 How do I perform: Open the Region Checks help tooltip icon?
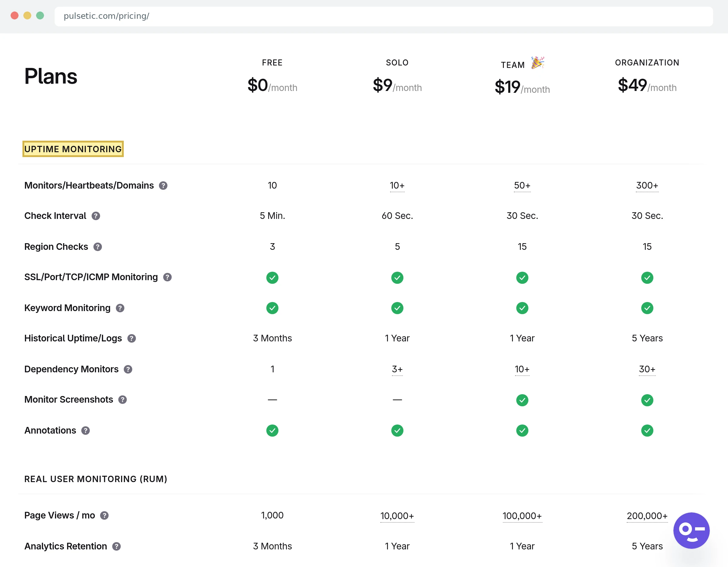pos(97,247)
